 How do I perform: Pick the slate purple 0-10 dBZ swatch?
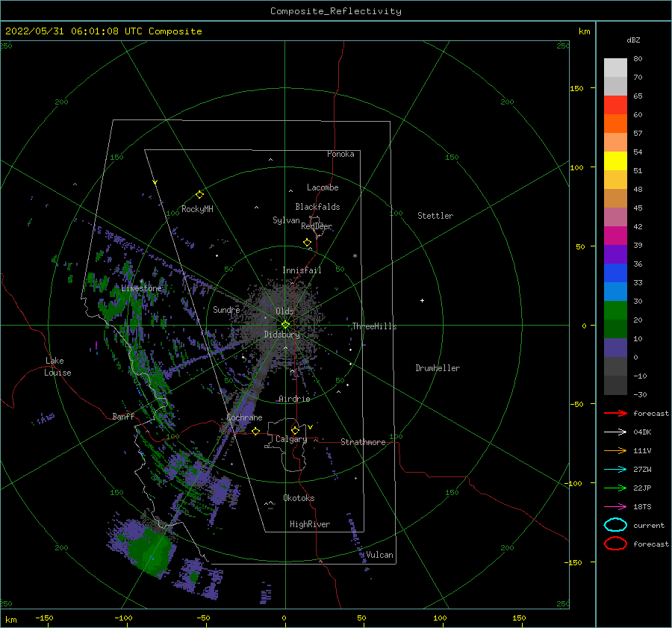coord(615,348)
